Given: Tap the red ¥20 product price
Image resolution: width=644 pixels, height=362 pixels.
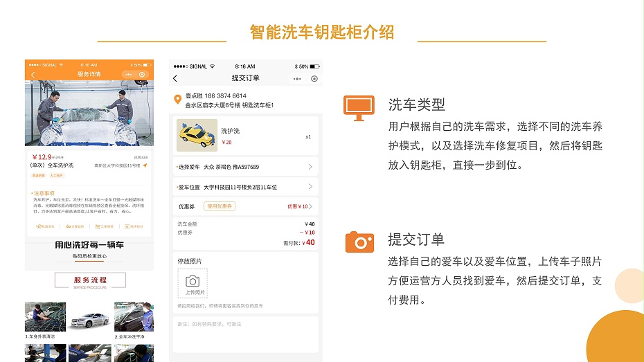Looking at the screenshot, I should click(x=226, y=143).
